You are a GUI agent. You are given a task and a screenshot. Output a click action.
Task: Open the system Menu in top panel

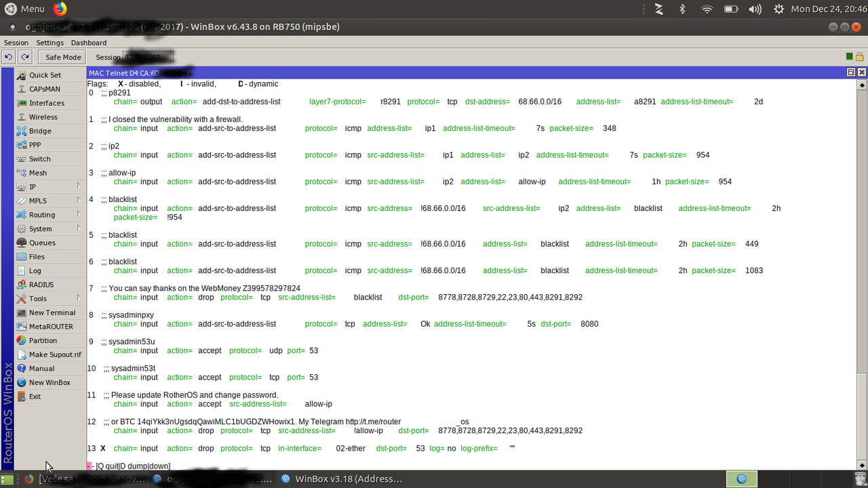[x=25, y=9]
